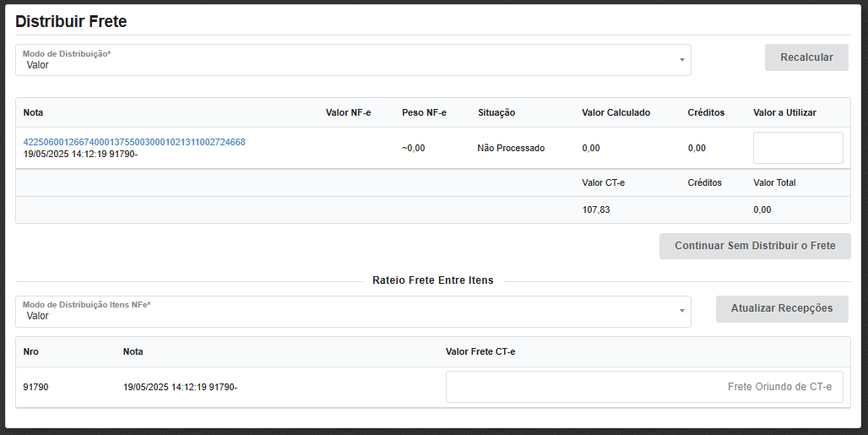Click the Situação column header
The width and height of the screenshot is (868, 435).
point(496,112)
